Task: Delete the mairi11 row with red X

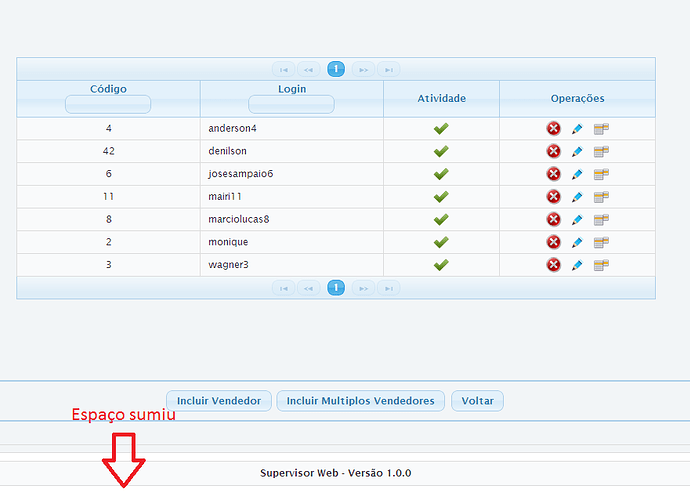Action: [x=554, y=197]
